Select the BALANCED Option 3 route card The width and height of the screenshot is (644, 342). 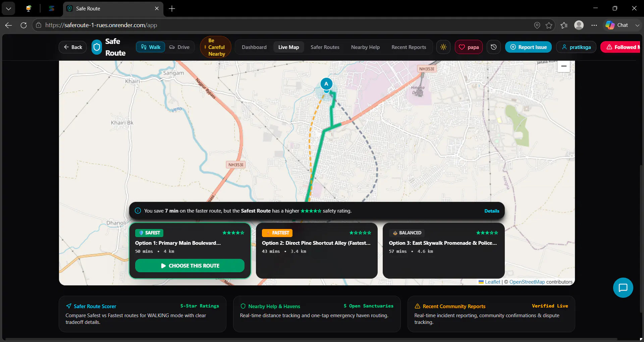443,251
